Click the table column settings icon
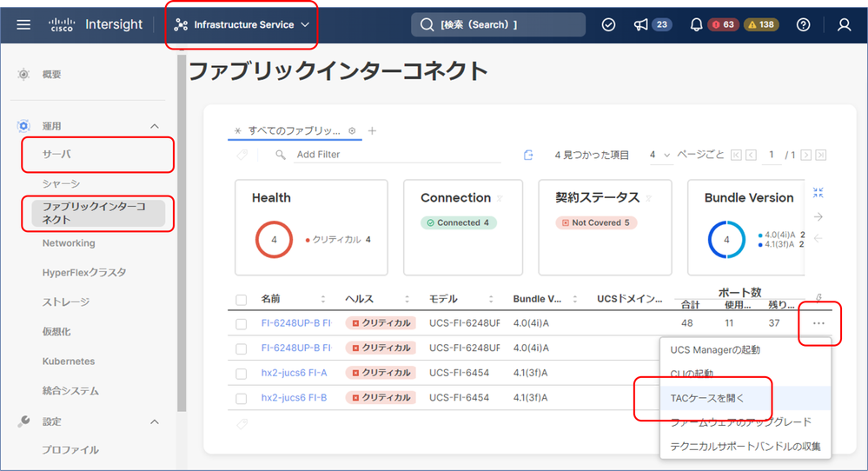Screen dimensions: 868x471 coord(818,298)
